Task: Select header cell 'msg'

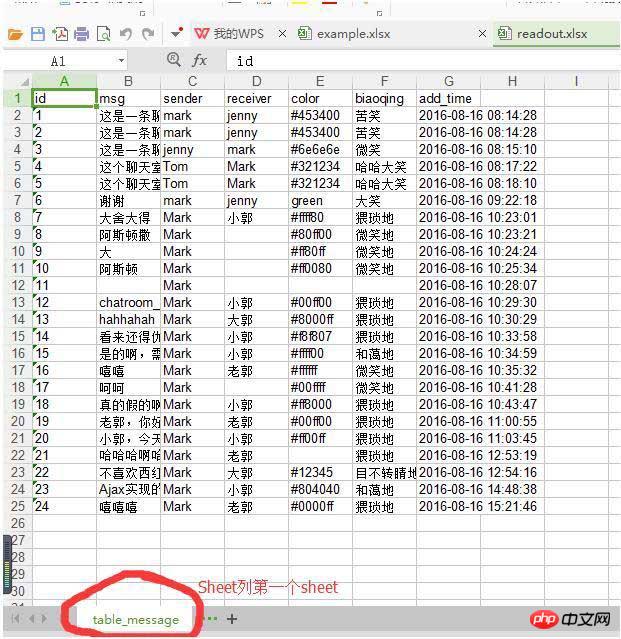Action: click(x=128, y=98)
